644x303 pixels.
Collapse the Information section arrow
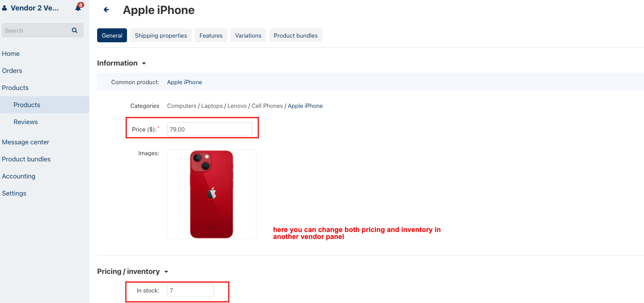point(144,63)
